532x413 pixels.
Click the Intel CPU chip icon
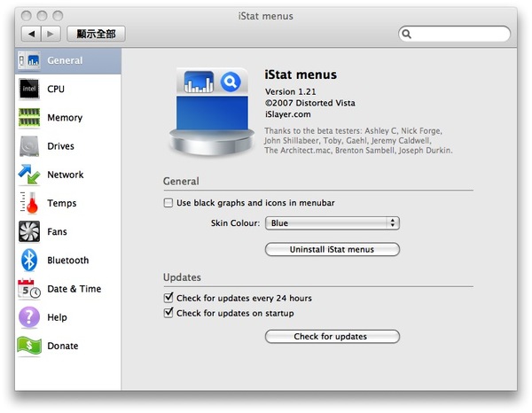(29, 89)
